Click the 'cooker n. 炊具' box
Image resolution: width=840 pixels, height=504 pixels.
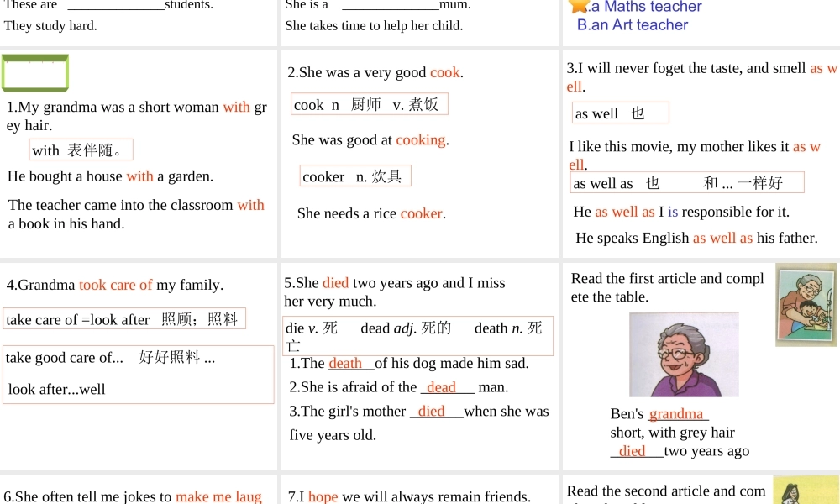click(x=354, y=175)
